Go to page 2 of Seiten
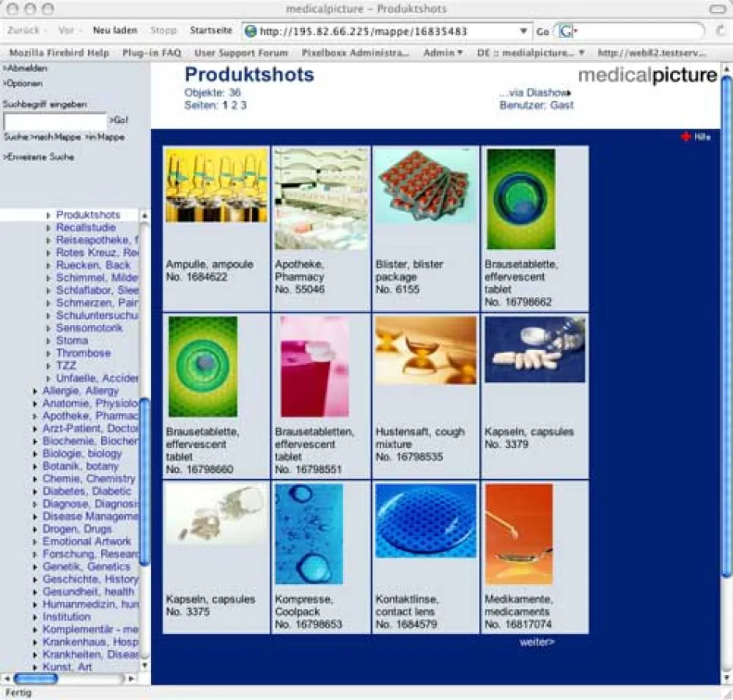The height and width of the screenshot is (700, 733). tap(233, 105)
